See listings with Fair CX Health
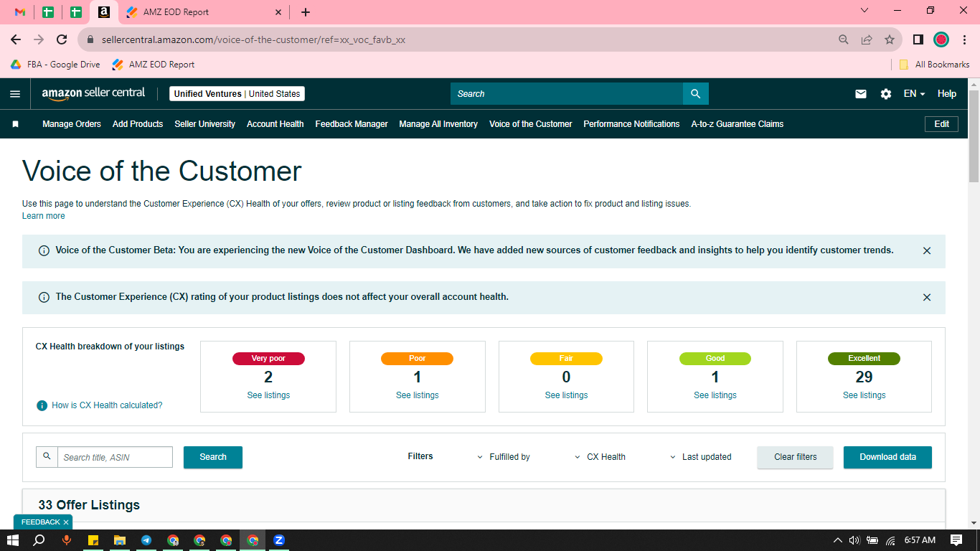This screenshot has width=980, height=551. click(x=566, y=395)
